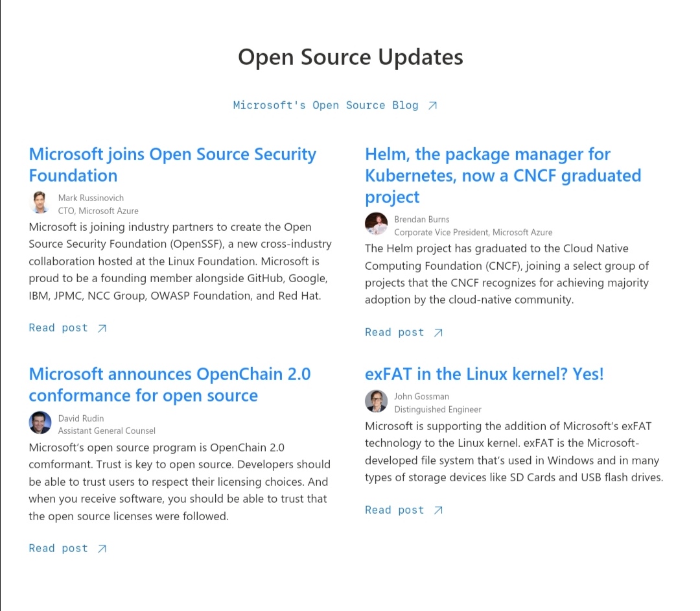Image resolution: width=700 pixels, height=611 pixels.
Task: Click the arrow icon after OpenChain Read post link
Action: (x=102, y=548)
